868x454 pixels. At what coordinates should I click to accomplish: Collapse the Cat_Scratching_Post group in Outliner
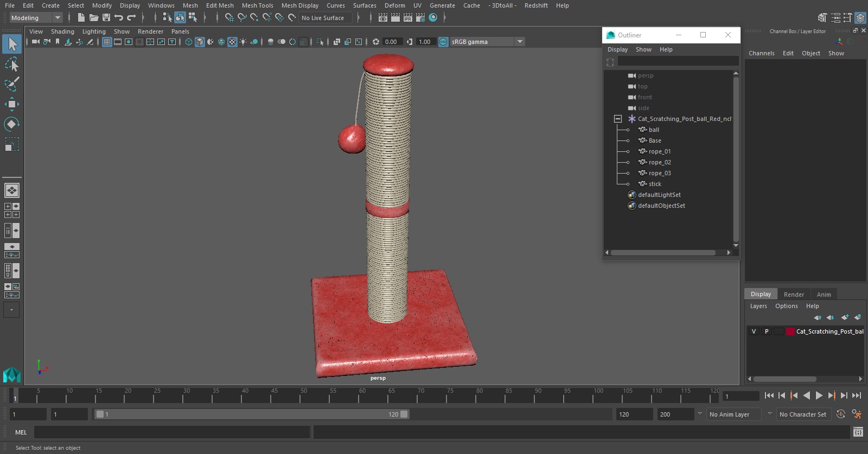617,119
